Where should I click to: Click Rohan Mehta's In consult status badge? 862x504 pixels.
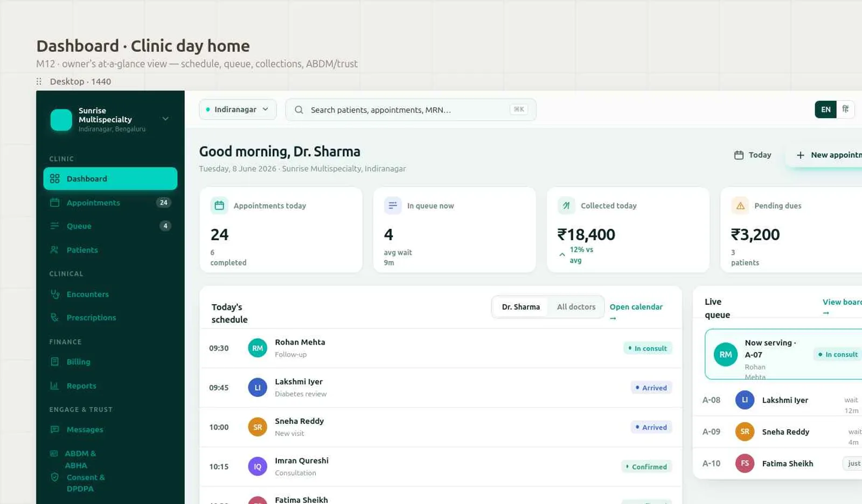[648, 348]
